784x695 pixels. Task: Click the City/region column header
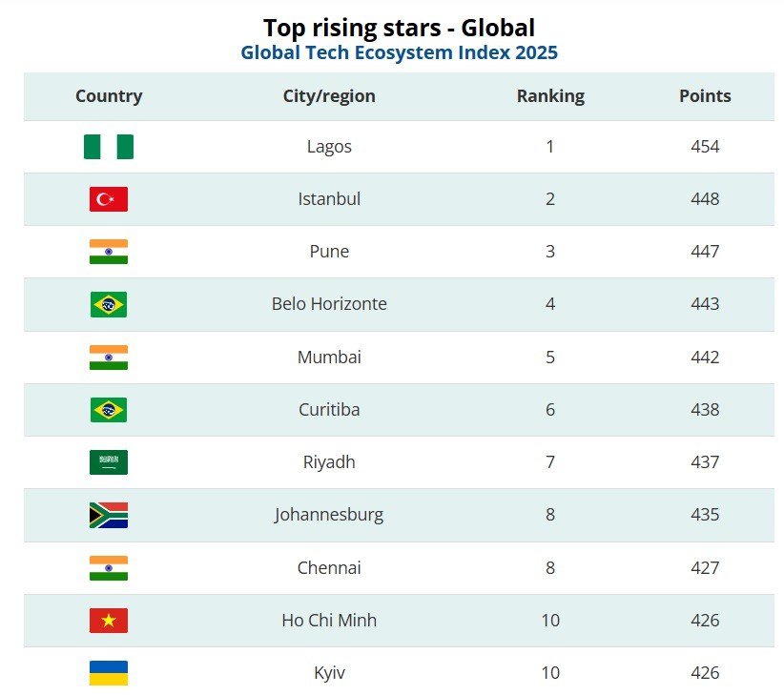329,96
